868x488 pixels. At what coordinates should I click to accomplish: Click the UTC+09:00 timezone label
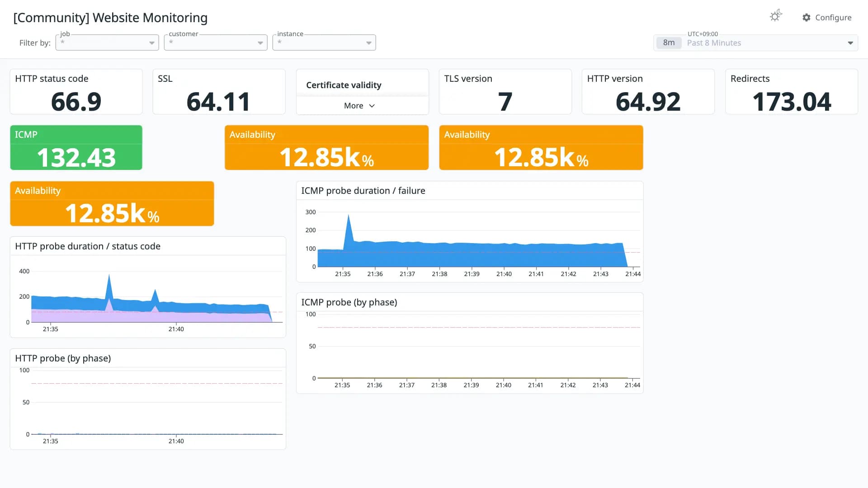(x=703, y=34)
